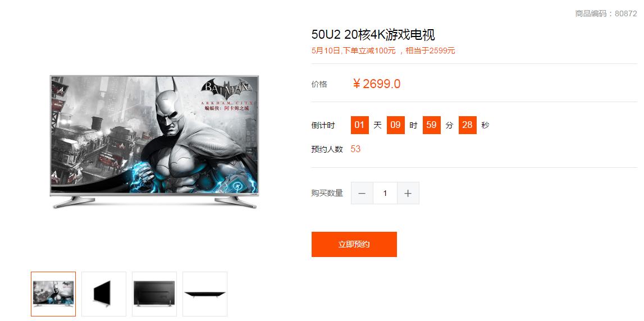Select the Batman front-view TV thumbnail

click(x=53, y=294)
